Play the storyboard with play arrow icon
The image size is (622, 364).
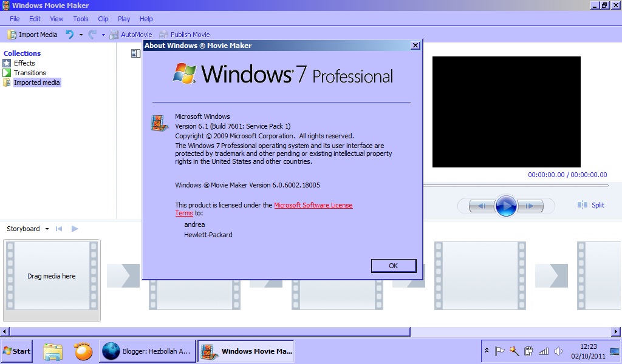pos(75,229)
